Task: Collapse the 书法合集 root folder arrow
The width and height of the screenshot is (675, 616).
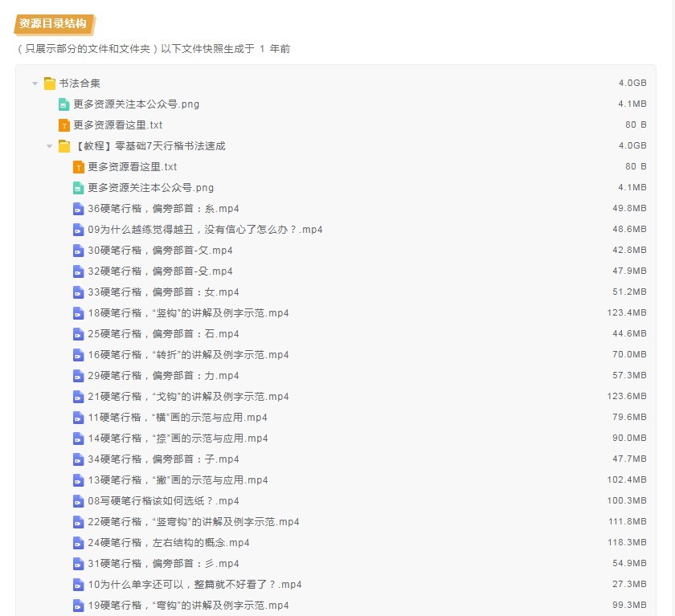Action: click(35, 84)
